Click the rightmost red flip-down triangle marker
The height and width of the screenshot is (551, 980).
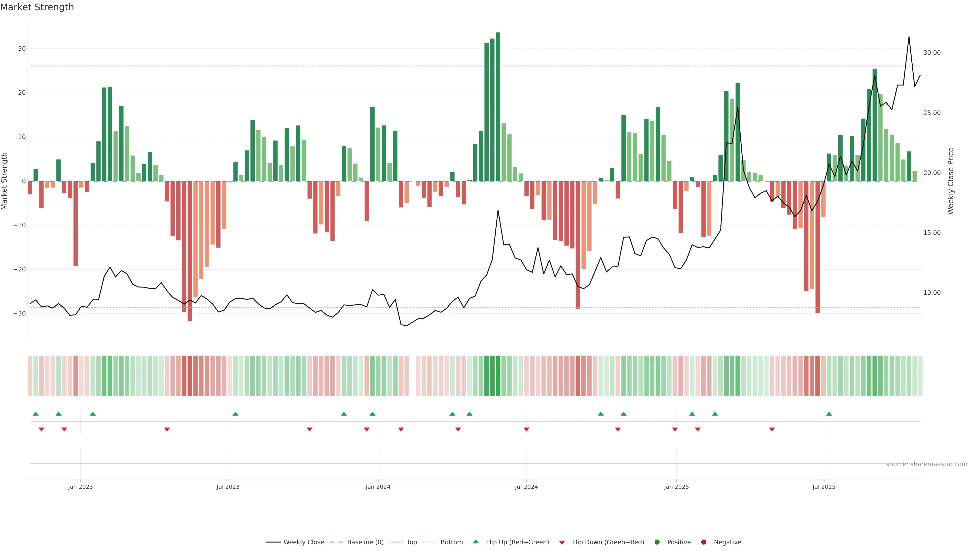(772, 429)
